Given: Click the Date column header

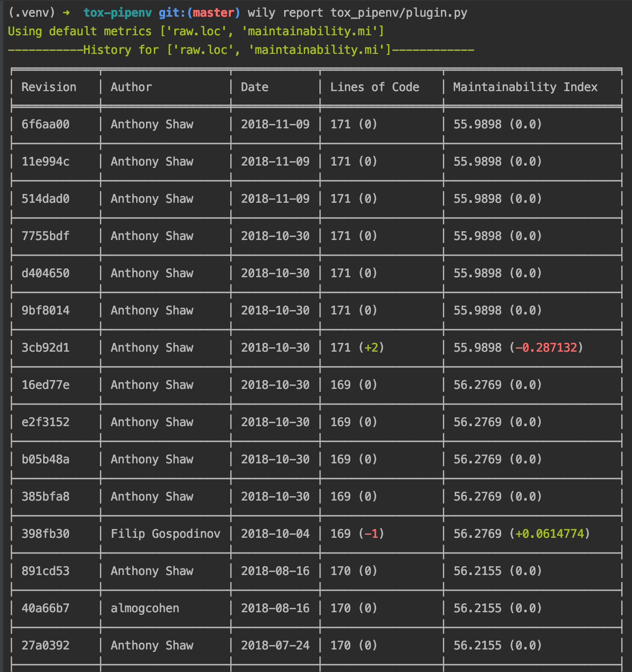Looking at the screenshot, I should coord(255,87).
